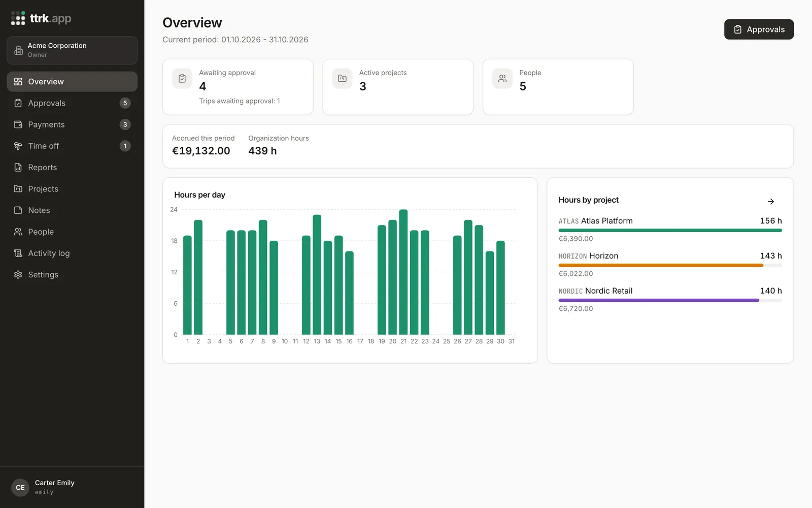
Task: Open the Time off section
Action: [72, 146]
